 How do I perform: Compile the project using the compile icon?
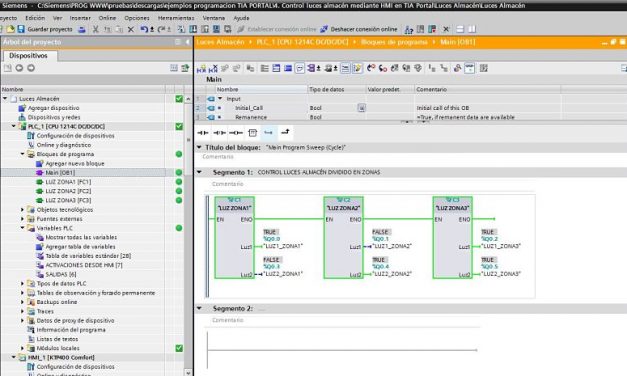click(181, 29)
